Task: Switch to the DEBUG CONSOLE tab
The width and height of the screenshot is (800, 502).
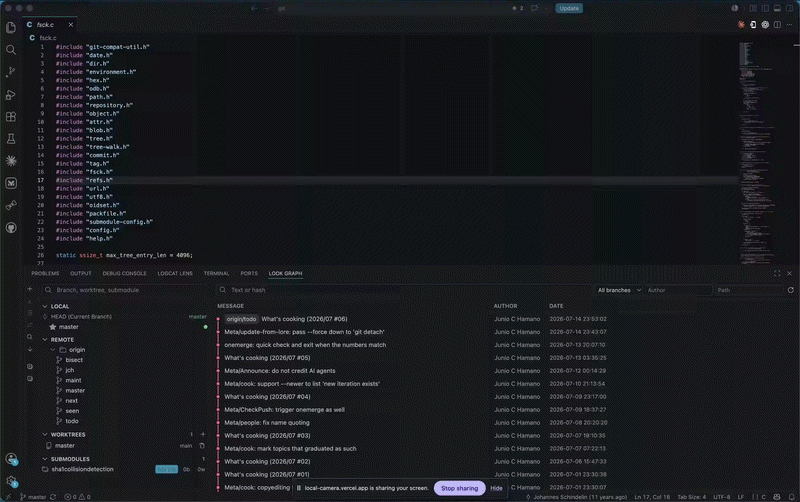Action: point(124,273)
